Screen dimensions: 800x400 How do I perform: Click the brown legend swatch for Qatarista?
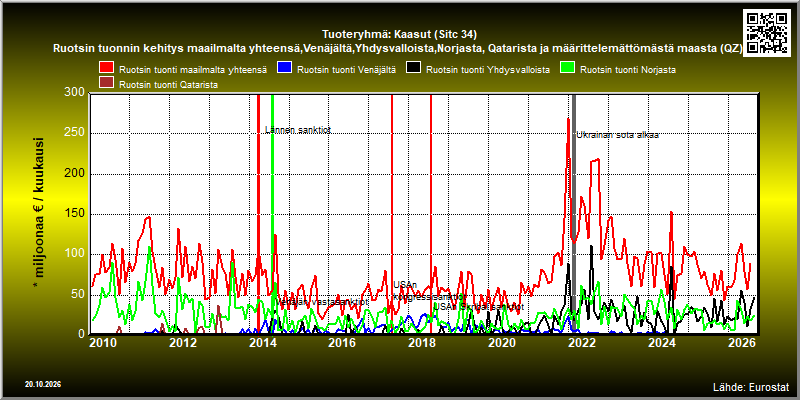107,83
